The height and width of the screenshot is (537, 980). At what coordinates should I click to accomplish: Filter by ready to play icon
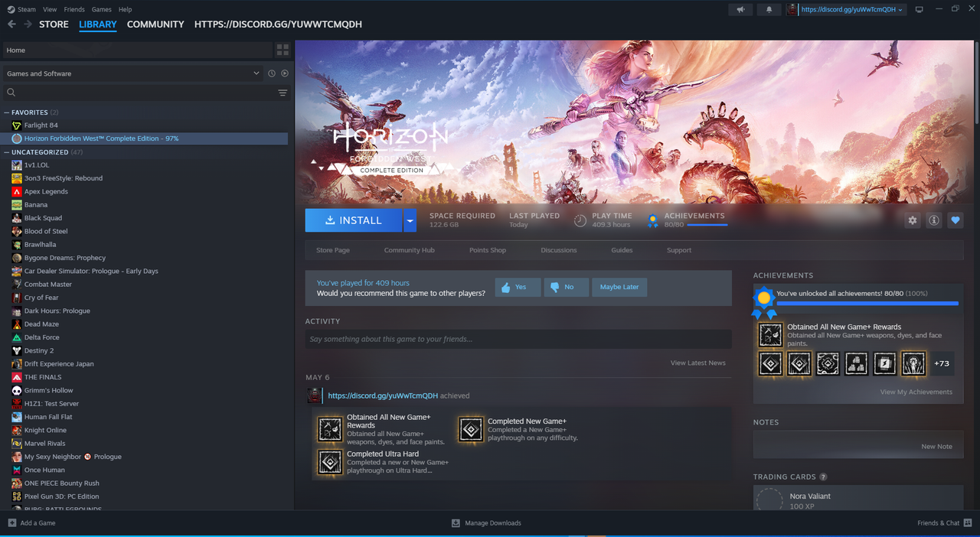tap(285, 73)
